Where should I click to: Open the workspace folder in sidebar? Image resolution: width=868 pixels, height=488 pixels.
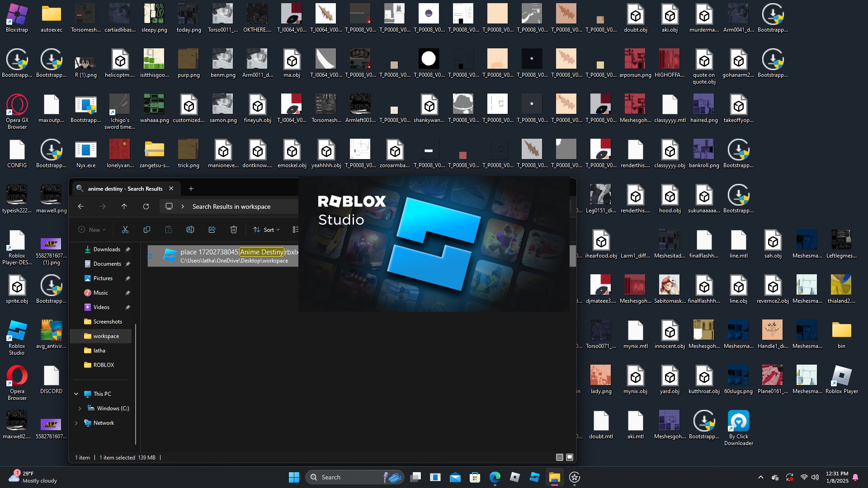(x=106, y=336)
